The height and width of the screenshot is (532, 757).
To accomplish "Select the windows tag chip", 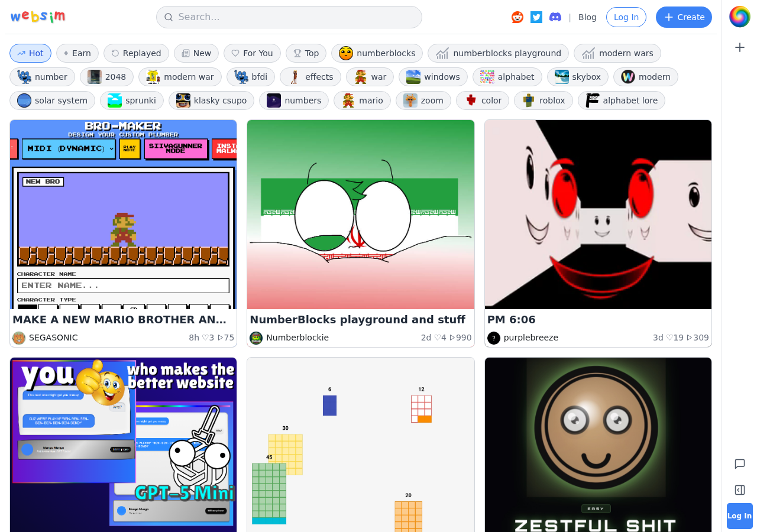I will (x=433, y=77).
